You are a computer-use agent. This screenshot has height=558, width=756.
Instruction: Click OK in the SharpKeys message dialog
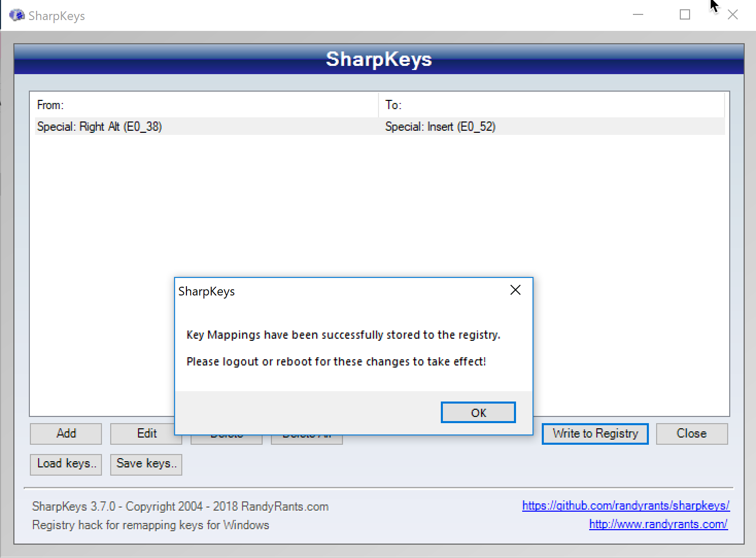478,412
